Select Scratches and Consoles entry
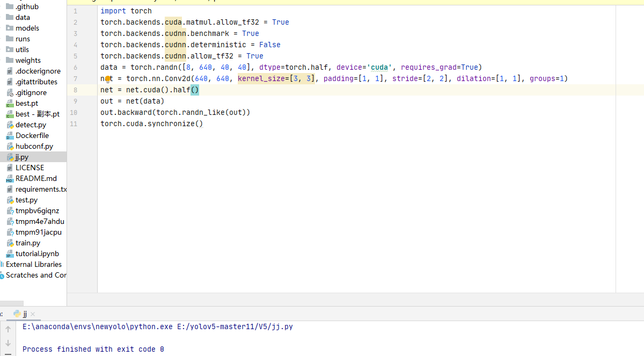 tap(33, 275)
